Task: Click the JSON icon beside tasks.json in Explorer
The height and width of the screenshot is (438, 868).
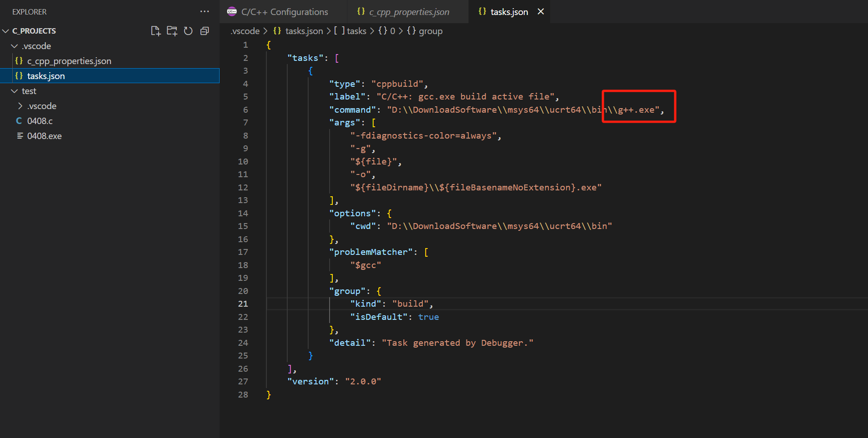Action: (x=19, y=76)
